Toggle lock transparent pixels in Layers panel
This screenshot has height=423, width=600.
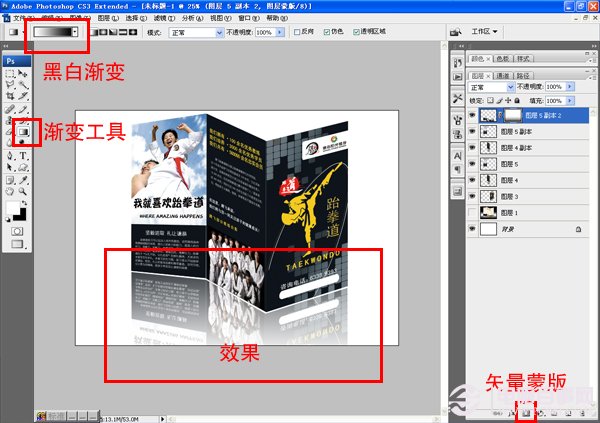pos(491,101)
